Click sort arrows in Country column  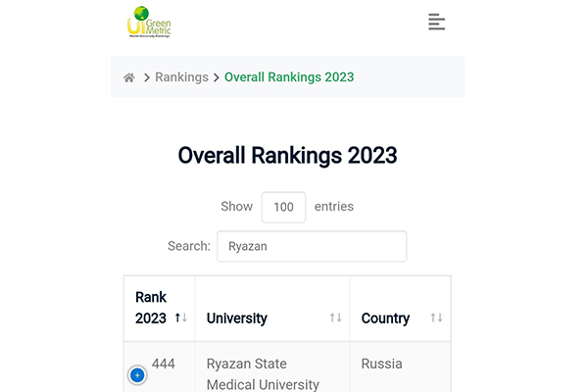(436, 318)
